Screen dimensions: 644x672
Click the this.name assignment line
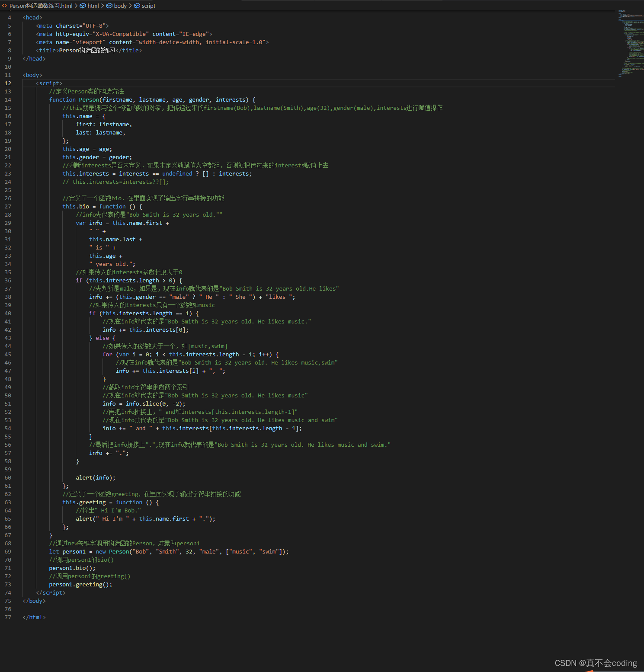pyautogui.click(x=84, y=116)
